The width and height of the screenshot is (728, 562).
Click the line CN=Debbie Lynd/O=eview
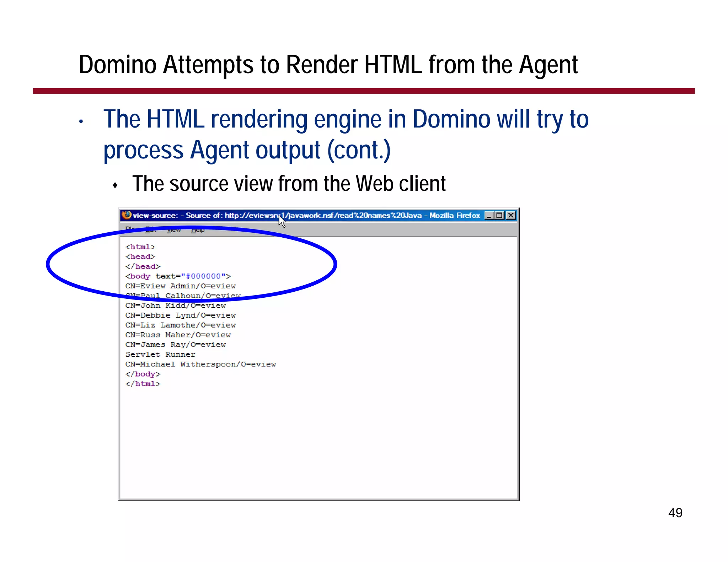click(x=181, y=315)
